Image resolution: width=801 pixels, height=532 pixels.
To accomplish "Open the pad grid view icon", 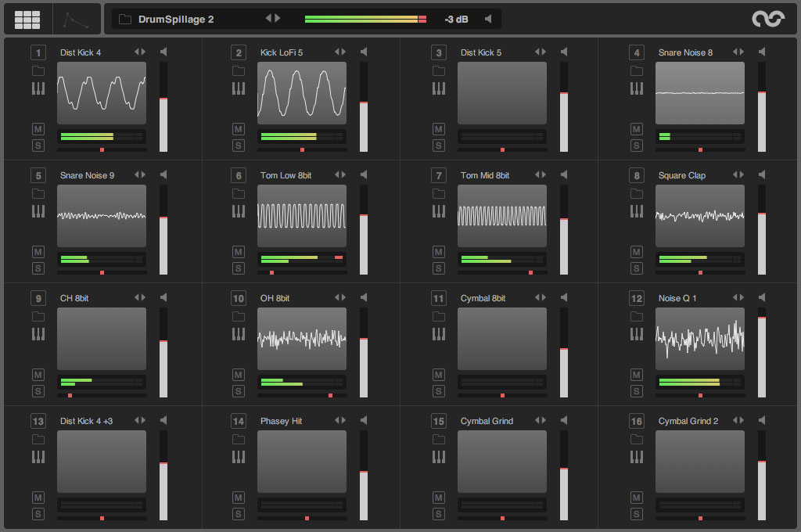I will [27, 19].
